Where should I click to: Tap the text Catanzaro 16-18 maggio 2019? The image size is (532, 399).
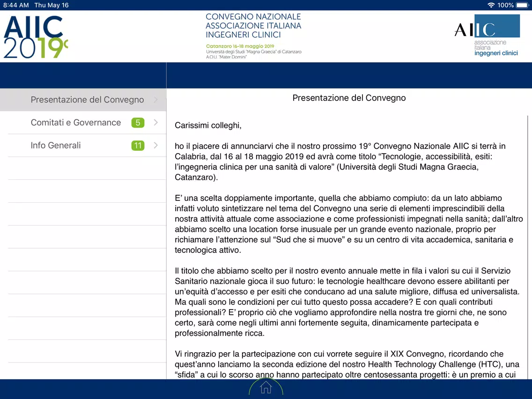click(240, 46)
